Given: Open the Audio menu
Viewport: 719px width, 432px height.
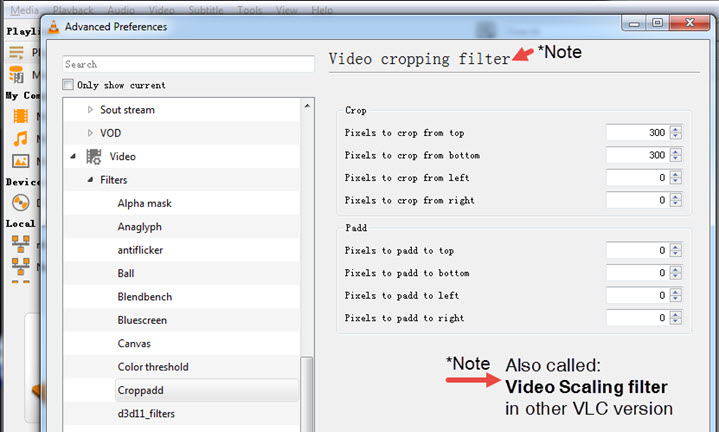Looking at the screenshot, I should [121, 10].
